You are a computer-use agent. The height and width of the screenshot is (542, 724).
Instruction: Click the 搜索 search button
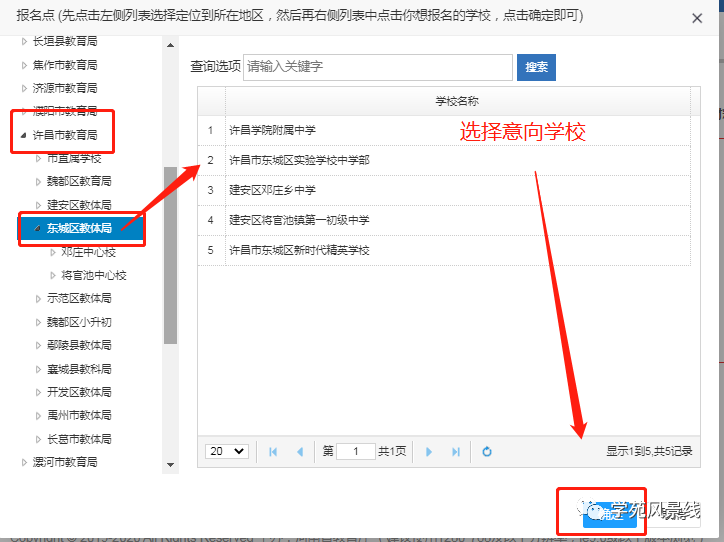point(536,67)
